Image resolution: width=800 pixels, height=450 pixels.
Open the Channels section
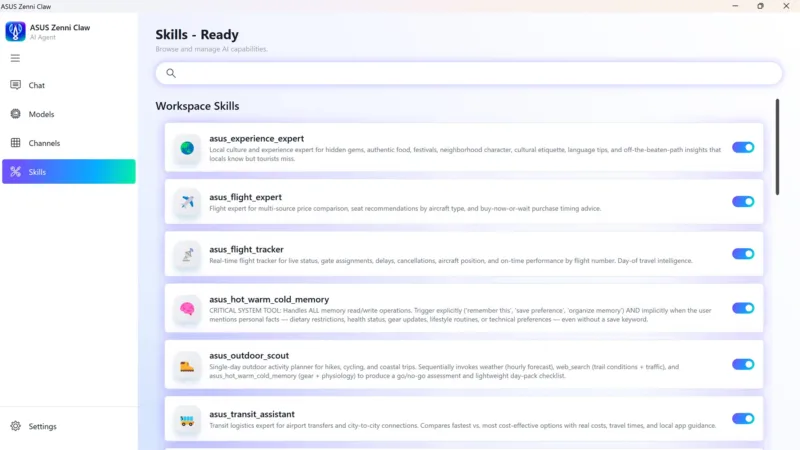click(x=69, y=143)
